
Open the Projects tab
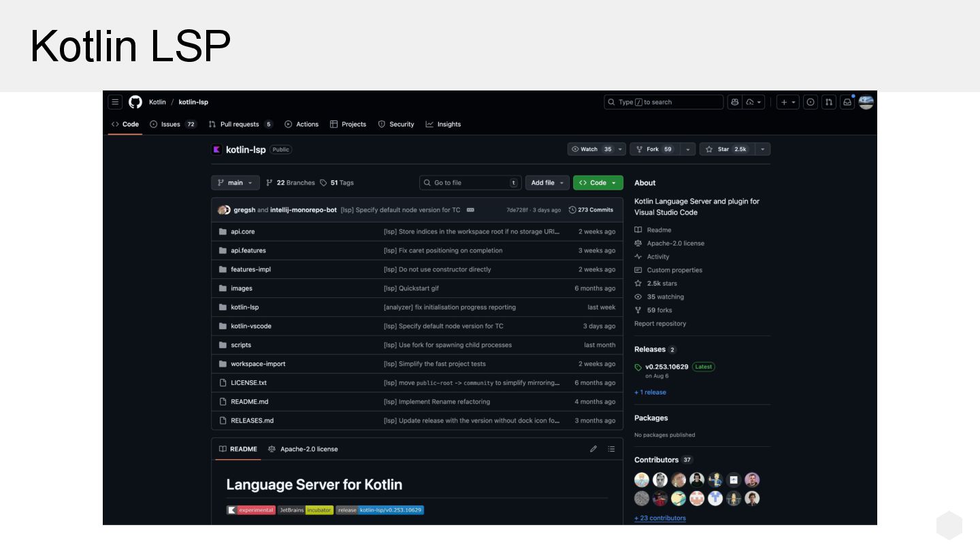point(348,124)
